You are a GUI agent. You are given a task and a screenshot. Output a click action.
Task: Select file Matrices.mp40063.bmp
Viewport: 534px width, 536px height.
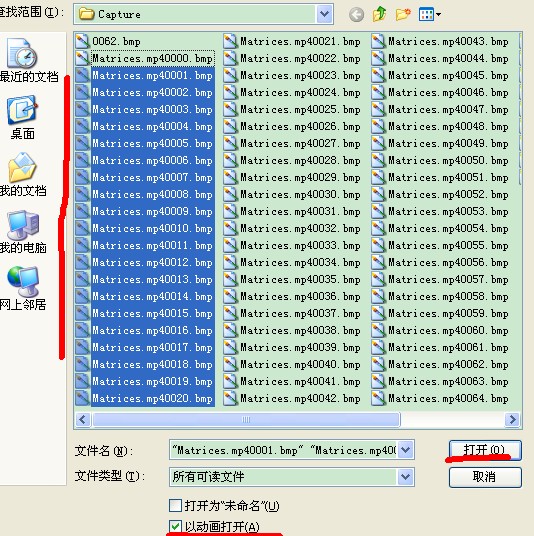point(448,381)
